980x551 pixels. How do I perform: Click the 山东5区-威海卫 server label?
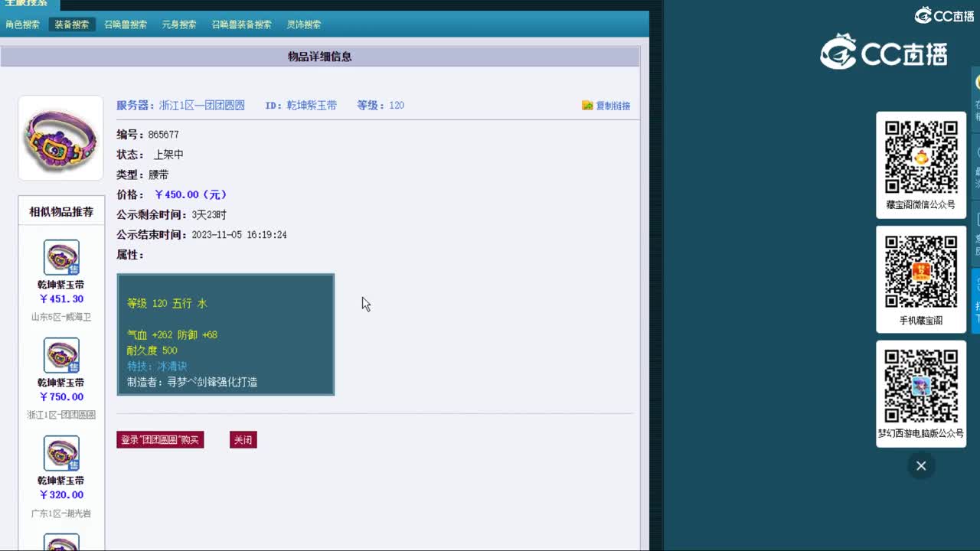click(x=61, y=317)
